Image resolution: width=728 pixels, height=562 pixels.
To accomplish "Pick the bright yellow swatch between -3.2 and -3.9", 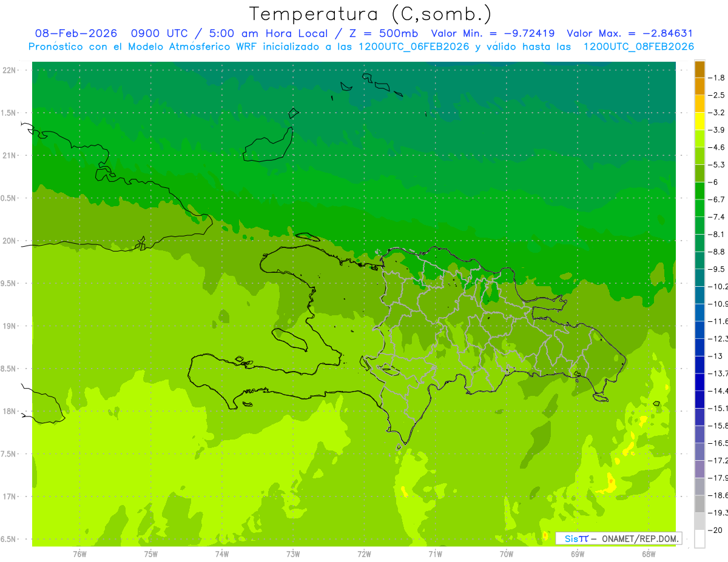I will pos(699,121).
